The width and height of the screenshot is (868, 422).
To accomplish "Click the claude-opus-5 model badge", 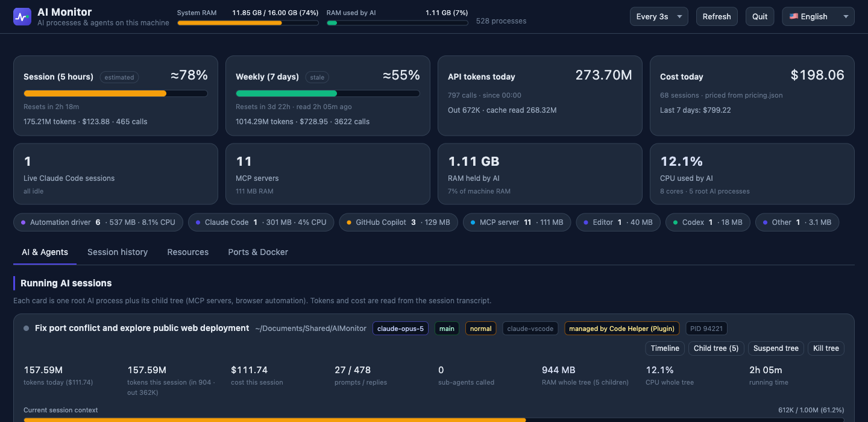I will [400, 329].
